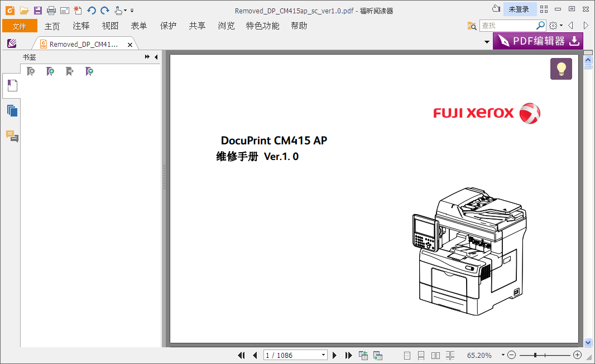The image size is (595, 364).
Task: Undo the last action
Action: tap(91, 11)
